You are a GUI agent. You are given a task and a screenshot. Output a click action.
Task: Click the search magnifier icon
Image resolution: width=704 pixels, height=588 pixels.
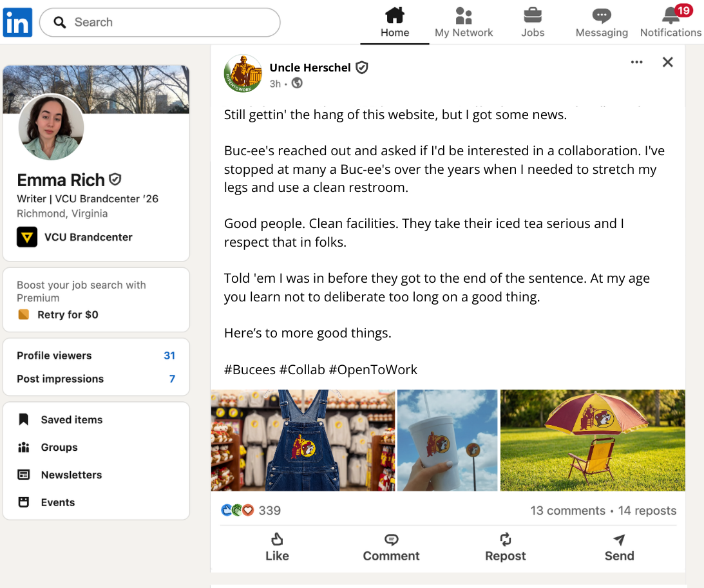60,23
